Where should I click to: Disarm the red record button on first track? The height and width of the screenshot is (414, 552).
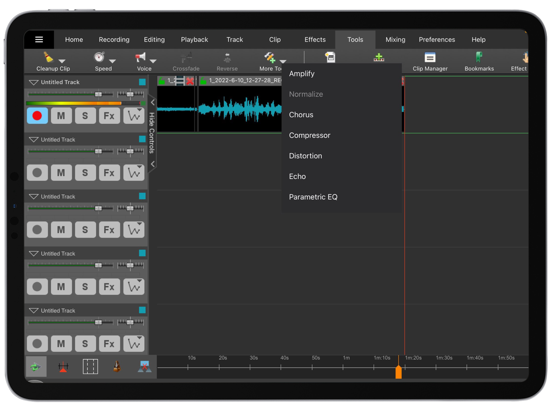point(37,116)
